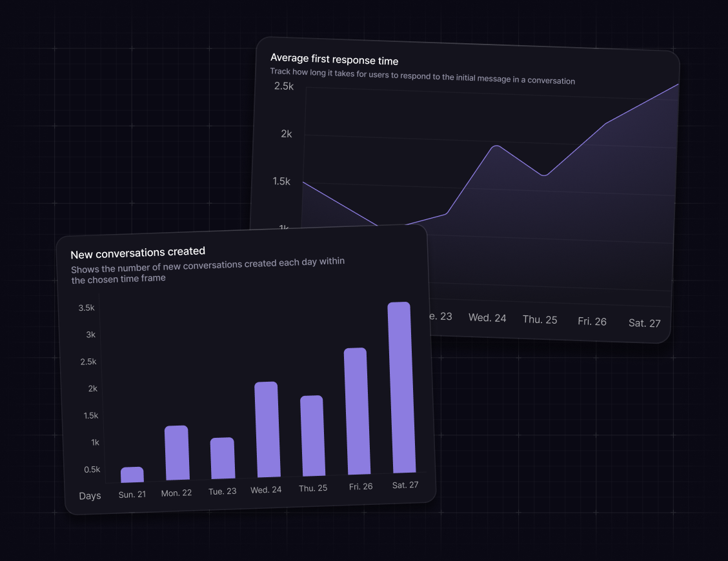Click the Thu. 25 dip on response time line
The image size is (728, 561).
(545, 175)
